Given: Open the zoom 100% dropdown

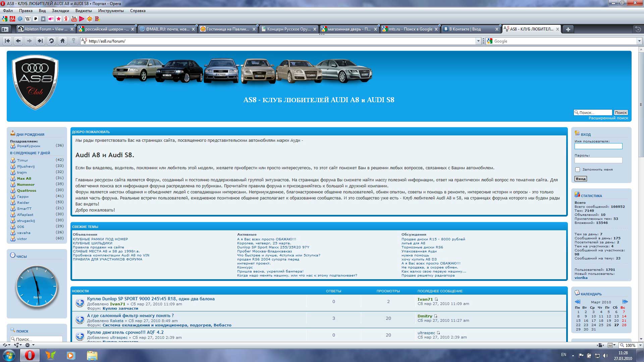Looking at the screenshot, I should (640, 345).
